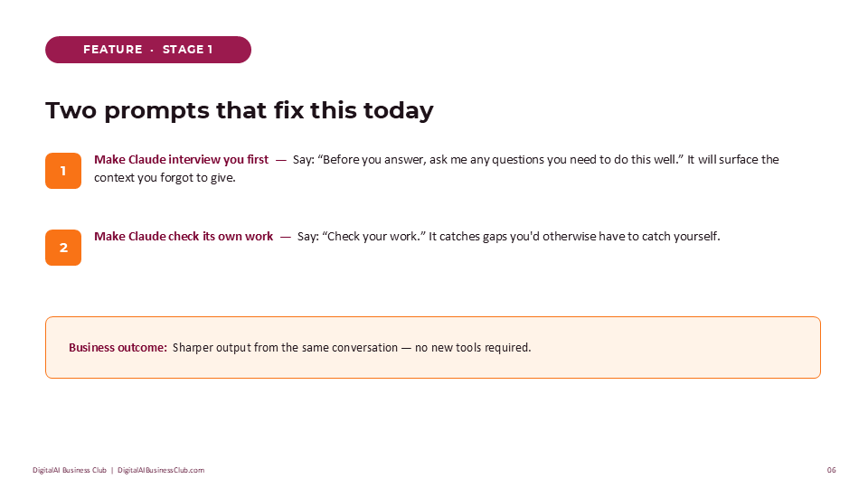Click the word FEATURE in the badge
868x488 pixels.
click(x=113, y=50)
